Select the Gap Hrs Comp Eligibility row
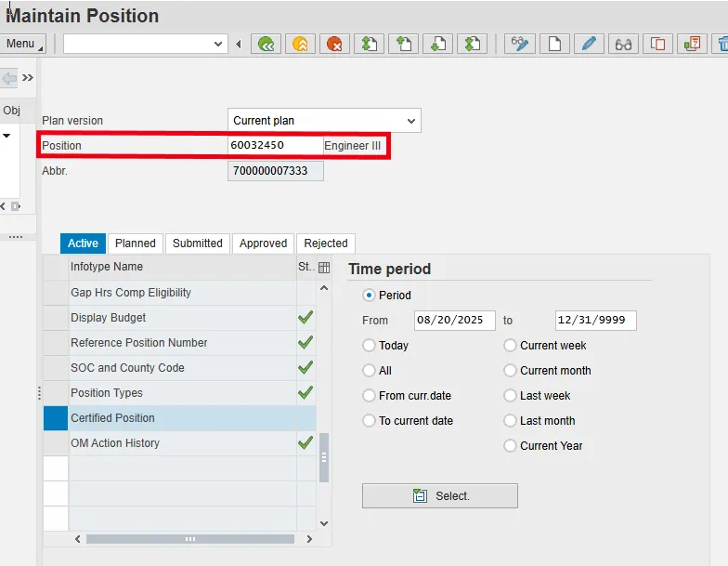728x566 pixels. 180,293
